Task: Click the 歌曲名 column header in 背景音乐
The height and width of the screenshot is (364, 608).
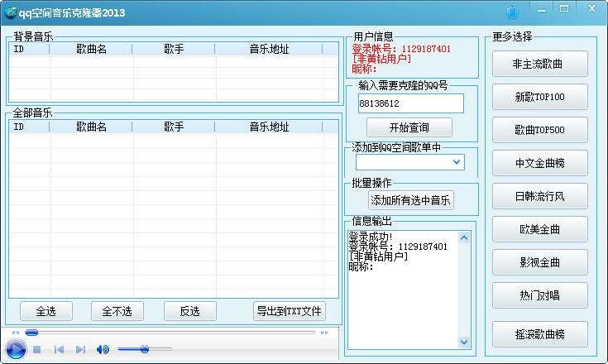Action: pyautogui.click(x=91, y=50)
